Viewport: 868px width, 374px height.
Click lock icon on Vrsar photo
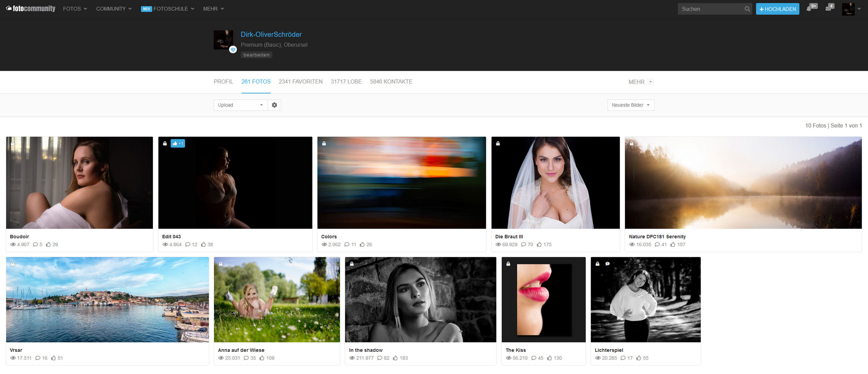[x=12, y=264]
